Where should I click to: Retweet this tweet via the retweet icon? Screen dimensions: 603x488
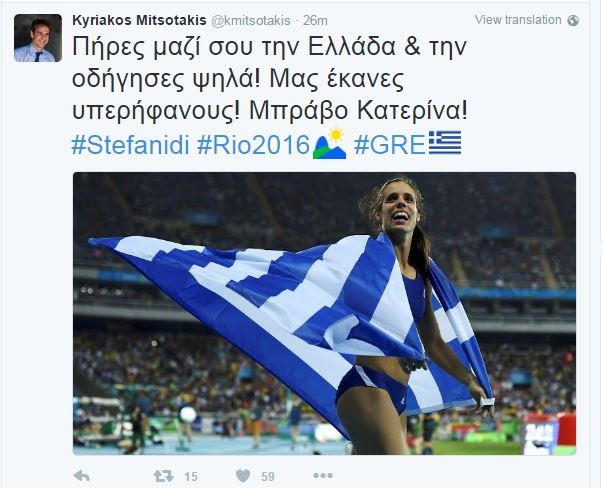163,476
